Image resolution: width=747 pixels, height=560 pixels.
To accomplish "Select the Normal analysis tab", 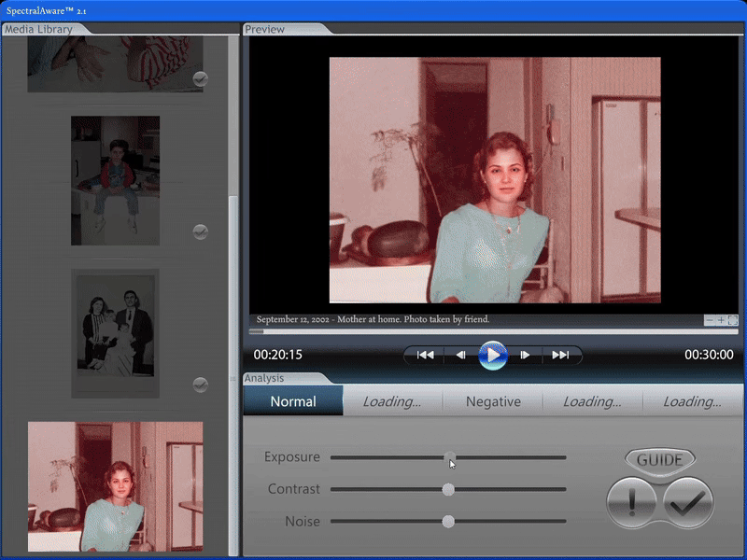I will click(x=293, y=401).
